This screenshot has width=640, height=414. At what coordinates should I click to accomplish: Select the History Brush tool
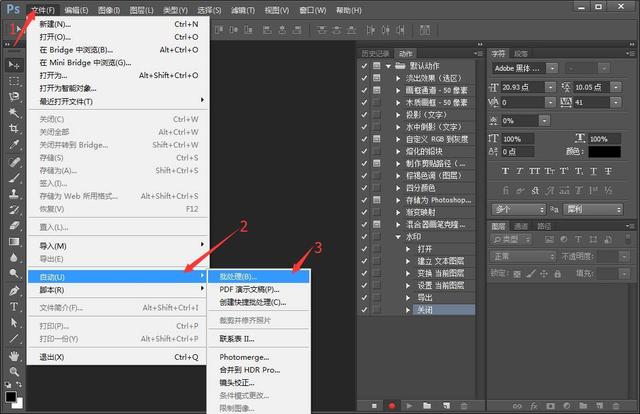click(14, 209)
